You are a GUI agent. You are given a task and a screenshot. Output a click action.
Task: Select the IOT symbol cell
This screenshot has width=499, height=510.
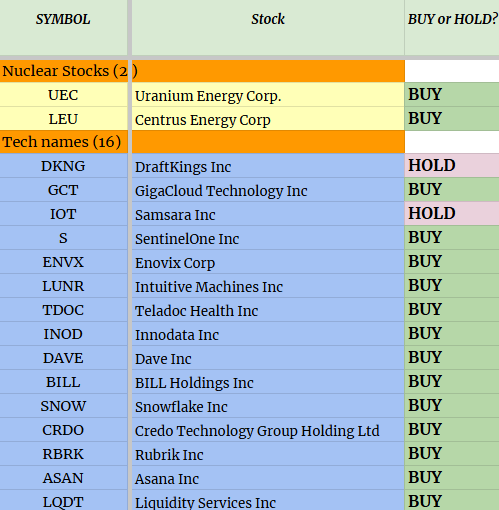(x=63, y=214)
